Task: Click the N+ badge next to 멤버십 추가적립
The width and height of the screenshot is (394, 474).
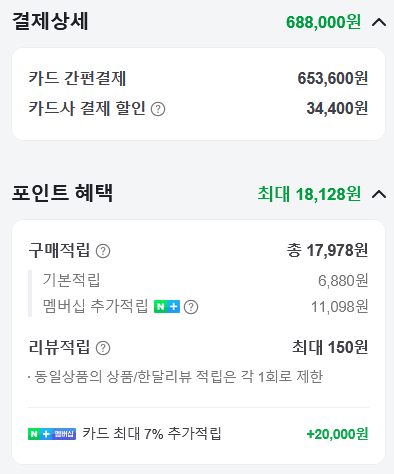Action: pyautogui.click(x=167, y=306)
